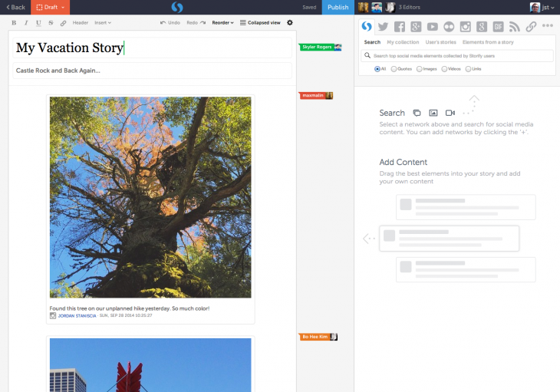Go Back to previous page
The height and width of the screenshot is (392, 560).
[x=15, y=7]
